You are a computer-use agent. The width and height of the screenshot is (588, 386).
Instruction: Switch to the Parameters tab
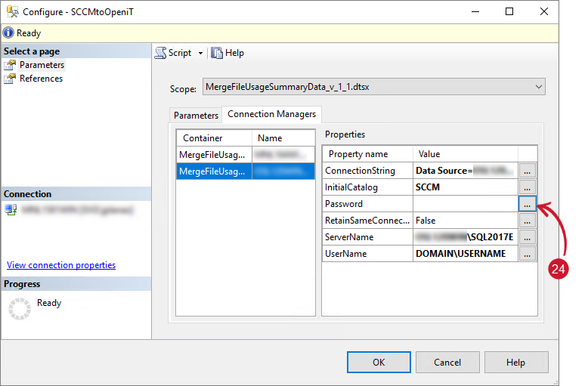[196, 116]
